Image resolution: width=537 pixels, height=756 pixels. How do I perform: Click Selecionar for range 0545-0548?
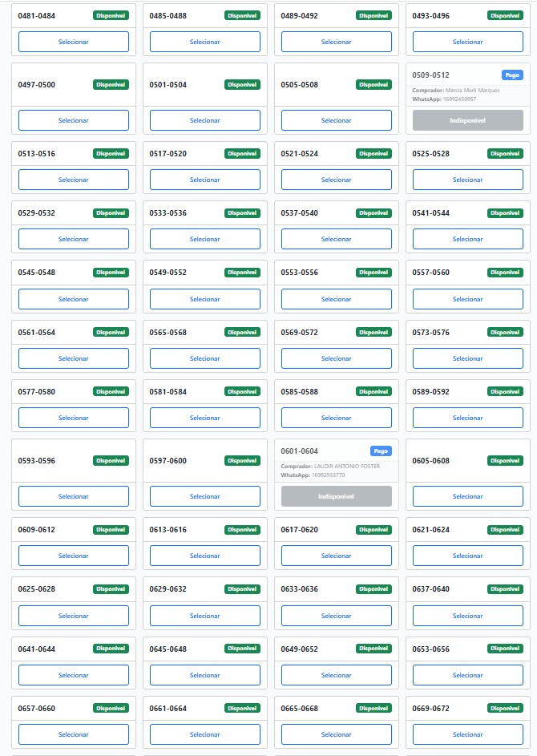74,299
